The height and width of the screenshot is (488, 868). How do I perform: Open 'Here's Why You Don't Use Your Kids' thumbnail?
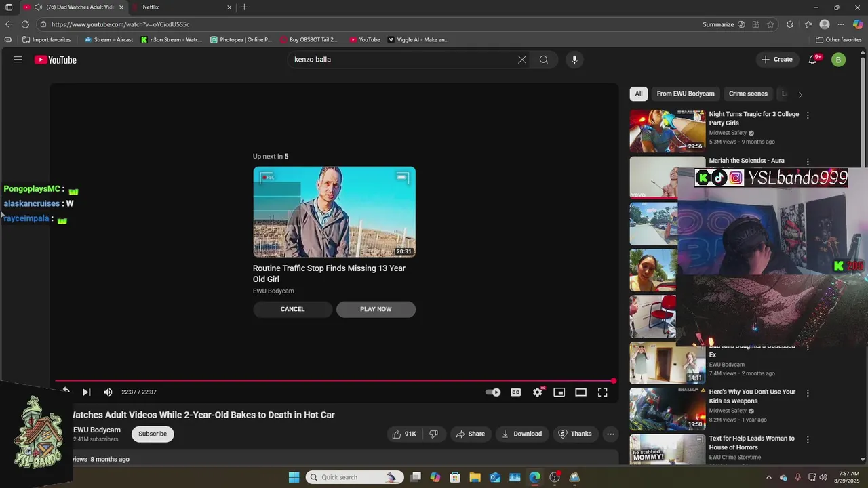tap(667, 409)
